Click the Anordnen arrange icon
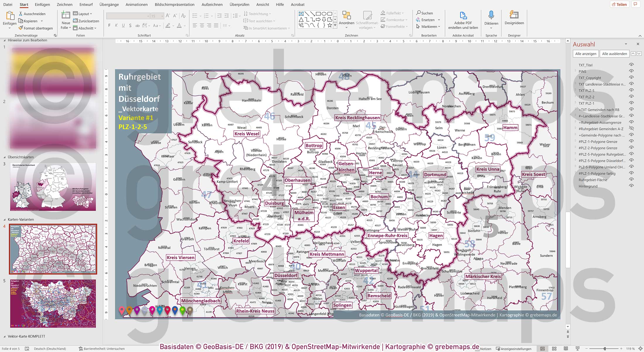 (x=347, y=15)
